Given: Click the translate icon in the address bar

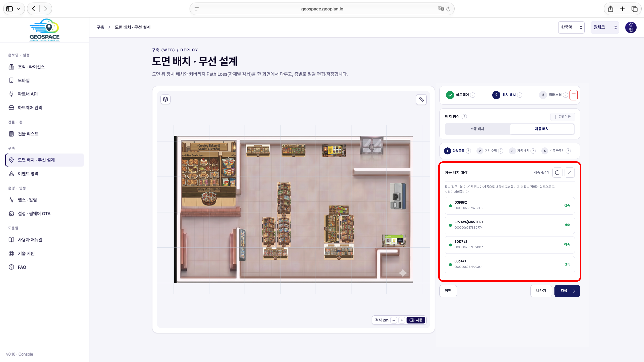Looking at the screenshot, I should coord(441,9).
